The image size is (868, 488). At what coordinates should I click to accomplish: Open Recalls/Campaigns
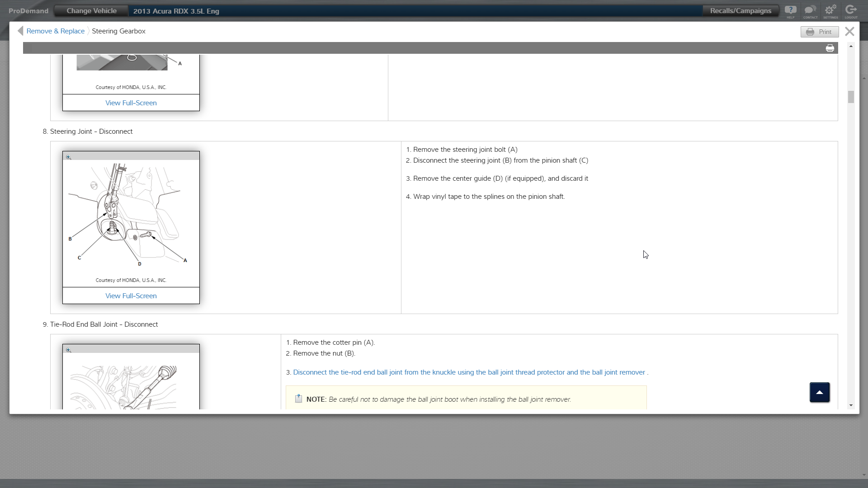(x=741, y=11)
